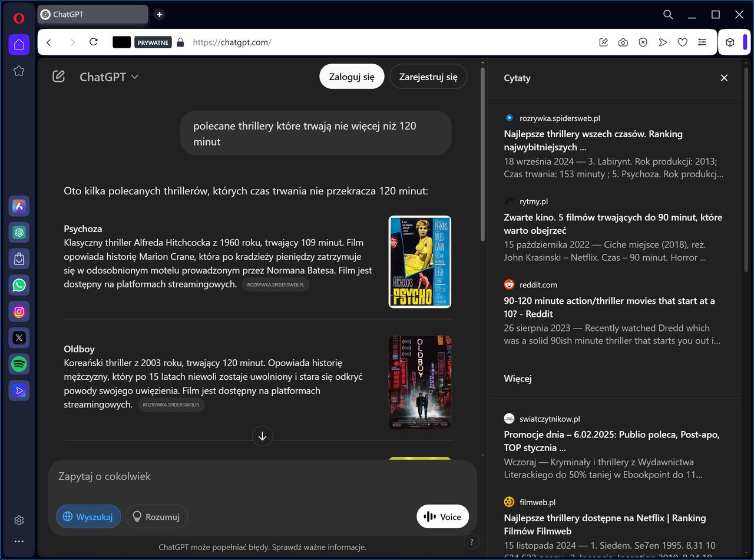Open the Psycho movie poster thumbnail

click(x=420, y=261)
